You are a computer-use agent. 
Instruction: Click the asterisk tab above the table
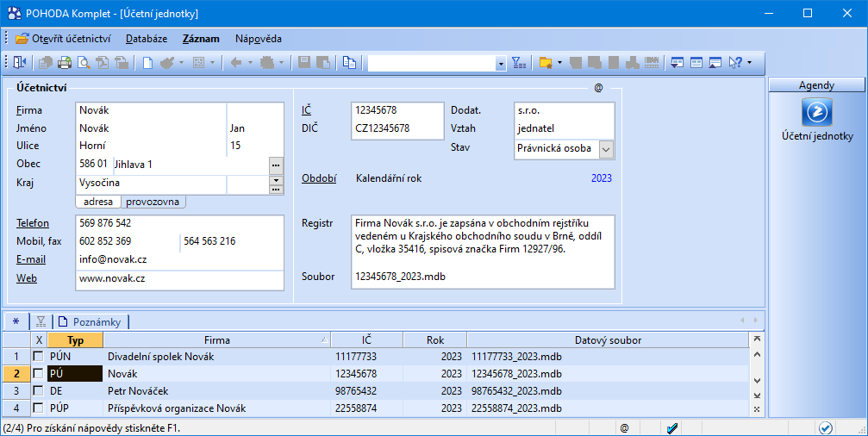click(16, 322)
